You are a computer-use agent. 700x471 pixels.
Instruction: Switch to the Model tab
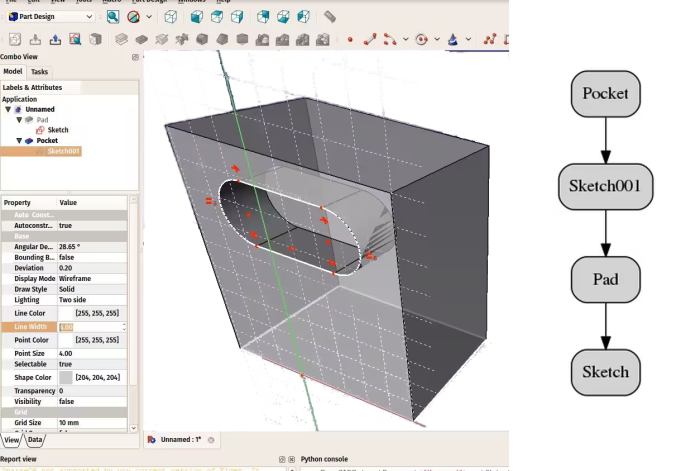coord(13,71)
